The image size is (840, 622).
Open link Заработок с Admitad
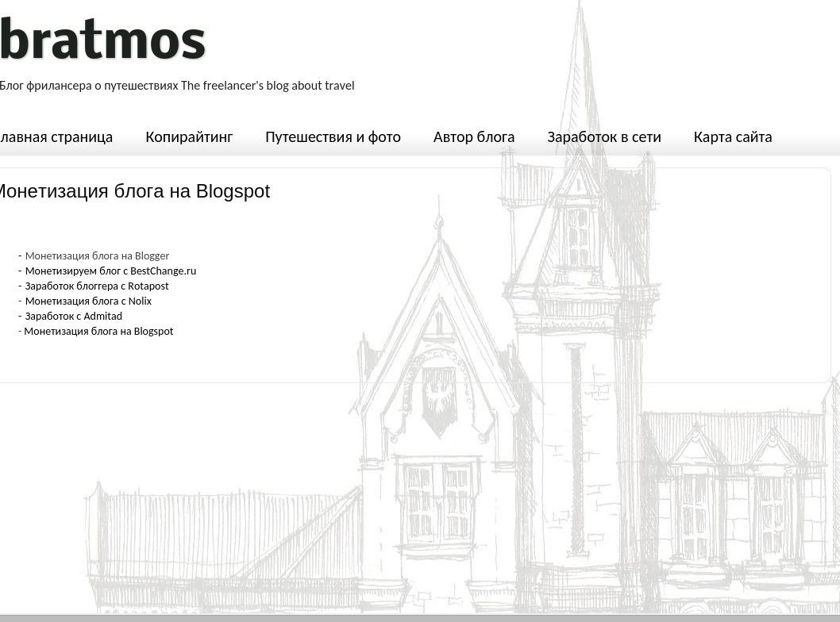(x=73, y=316)
